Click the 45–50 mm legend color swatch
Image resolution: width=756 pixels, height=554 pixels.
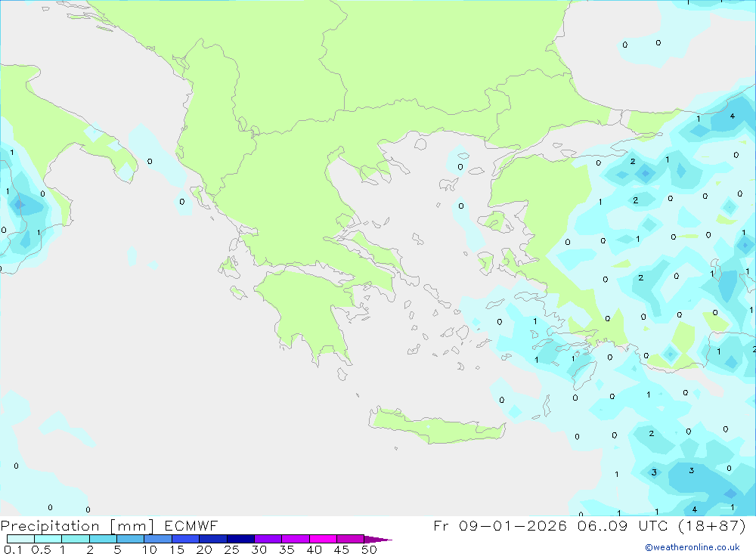point(350,539)
